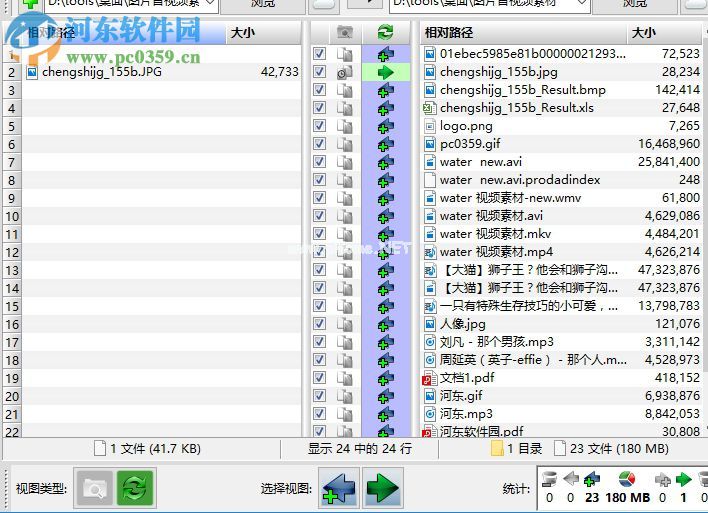708x513 pixels.
Task: Select right file 河东软件园.pdf
Action: point(481,432)
